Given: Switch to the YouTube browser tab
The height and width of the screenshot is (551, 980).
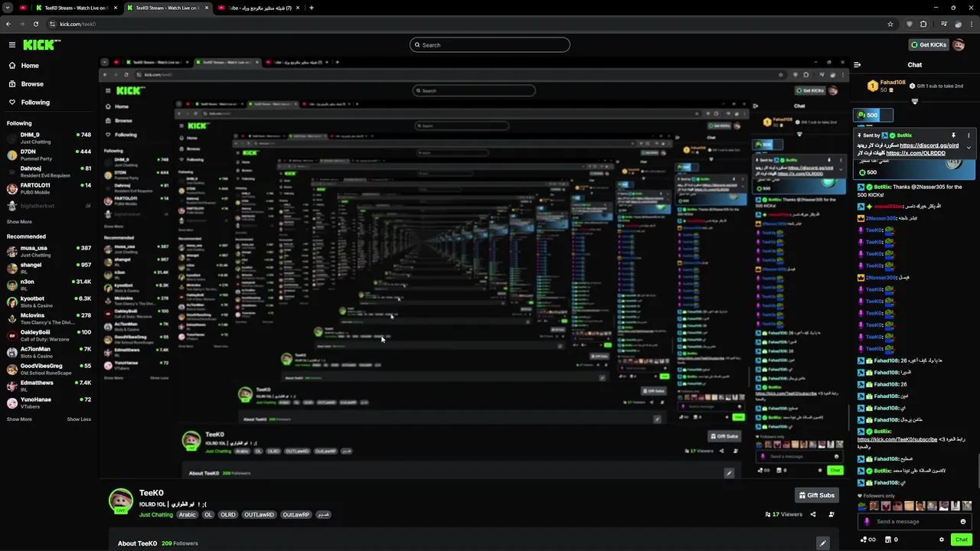Looking at the screenshot, I should coord(259,8).
